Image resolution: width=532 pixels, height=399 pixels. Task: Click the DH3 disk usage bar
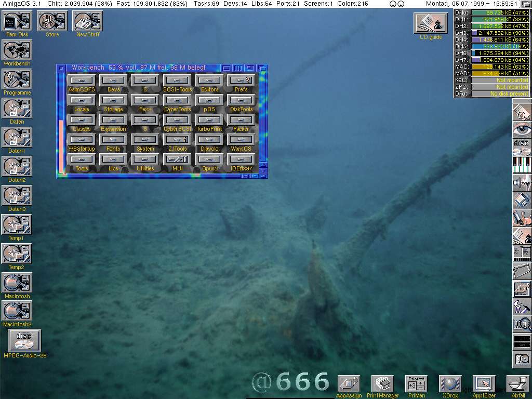click(x=500, y=33)
